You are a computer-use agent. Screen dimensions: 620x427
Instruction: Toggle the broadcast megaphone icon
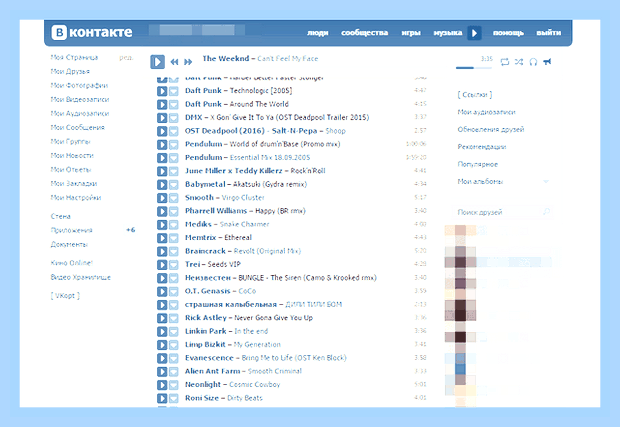547,61
